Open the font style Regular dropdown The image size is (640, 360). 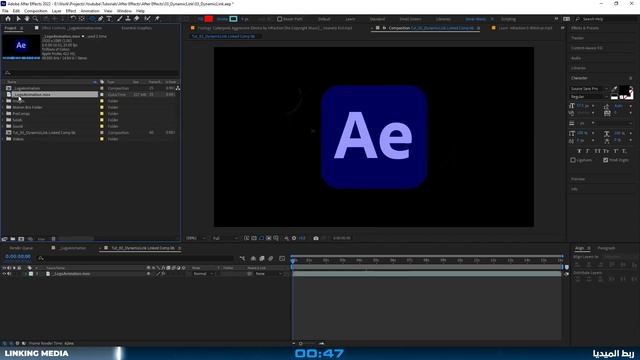[589, 97]
